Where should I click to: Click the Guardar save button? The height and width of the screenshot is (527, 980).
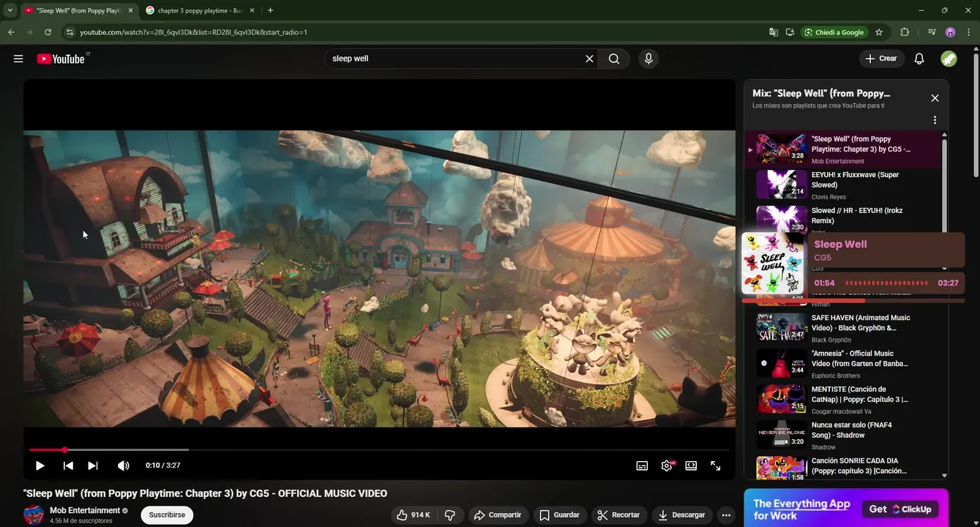tap(560, 515)
